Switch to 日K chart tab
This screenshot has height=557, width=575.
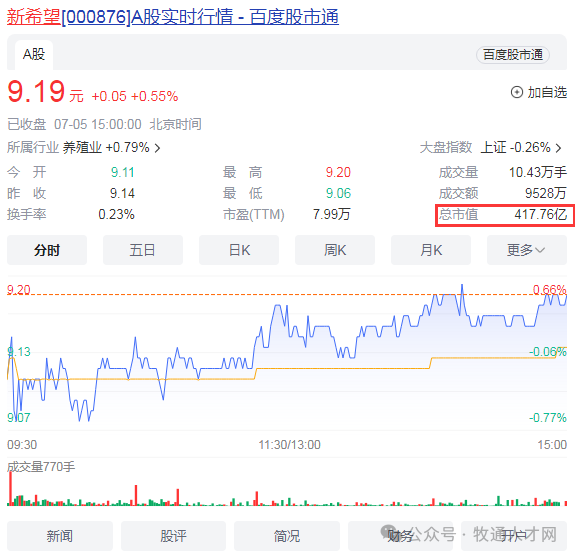[x=239, y=250]
